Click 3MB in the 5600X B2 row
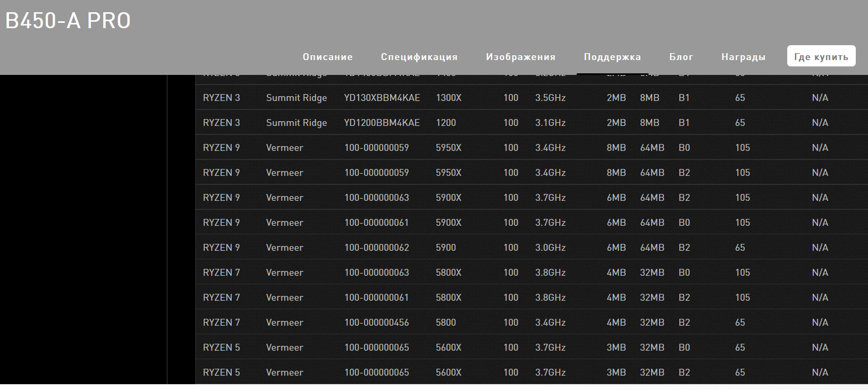This screenshot has width=868, height=390. click(616, 372)
